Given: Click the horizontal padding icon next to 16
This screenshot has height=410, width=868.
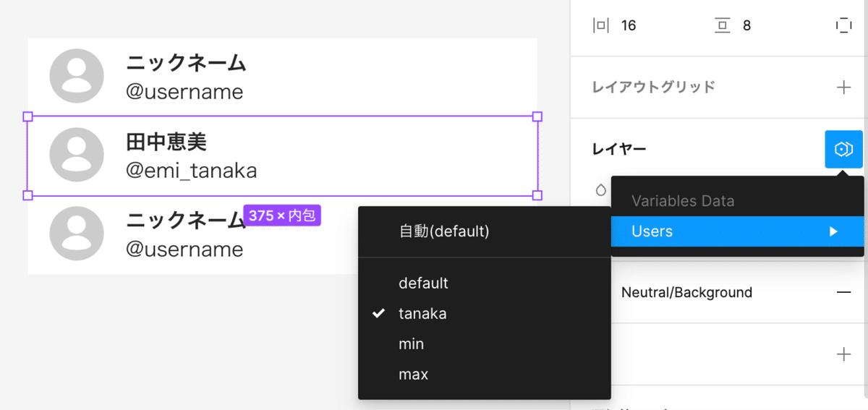Looking at the screenshot, I should coord(601,25).
